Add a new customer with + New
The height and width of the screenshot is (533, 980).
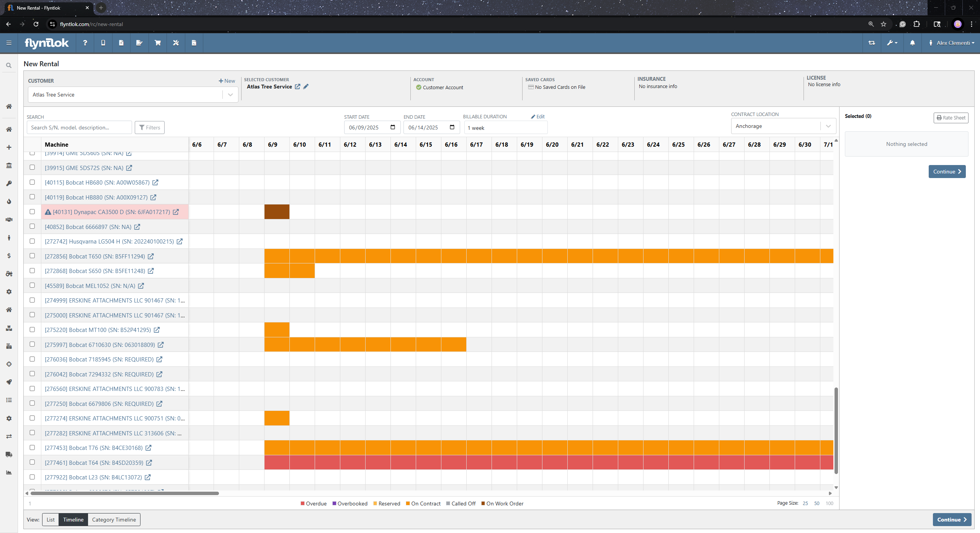227,81
